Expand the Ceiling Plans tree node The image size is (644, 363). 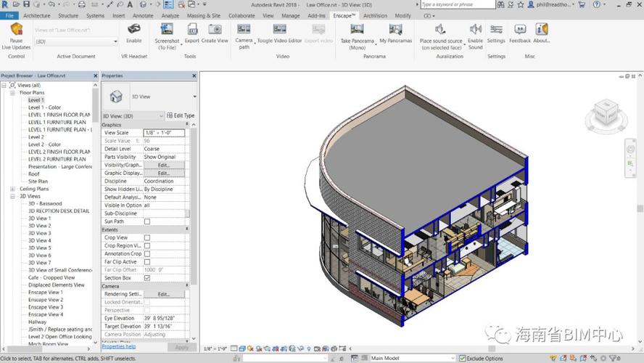click(x=13, y=189)
